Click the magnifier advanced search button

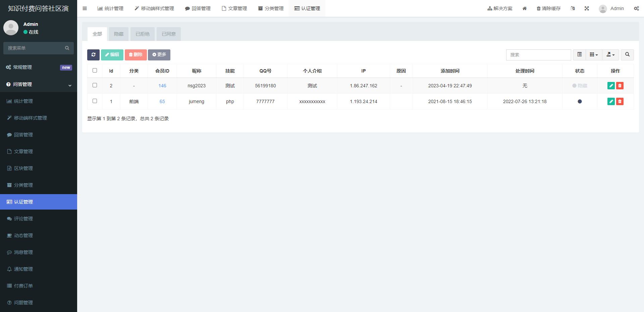627,55
